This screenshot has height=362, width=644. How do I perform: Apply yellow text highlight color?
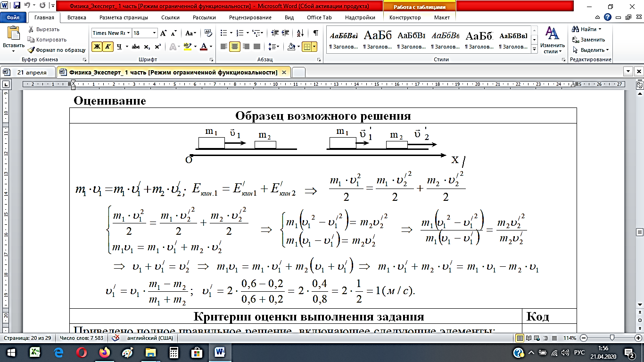pos(187,46)
